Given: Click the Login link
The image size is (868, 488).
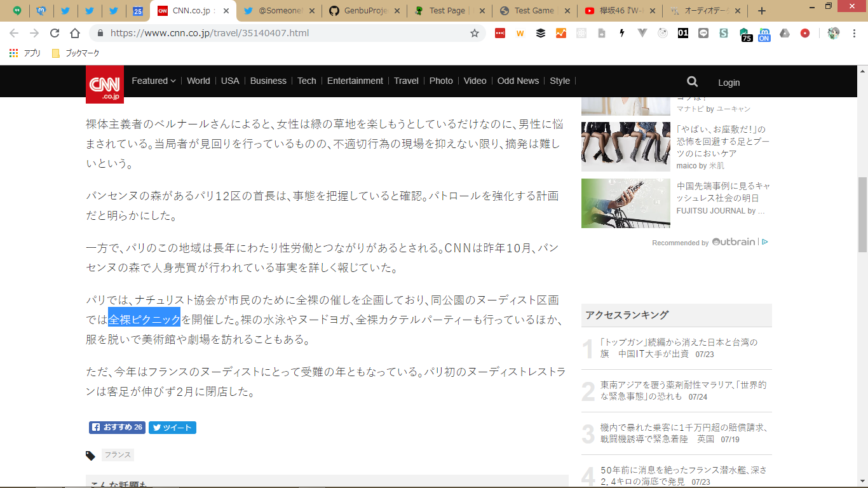Looking at the screenshot, I should click(x=729, y=83).
